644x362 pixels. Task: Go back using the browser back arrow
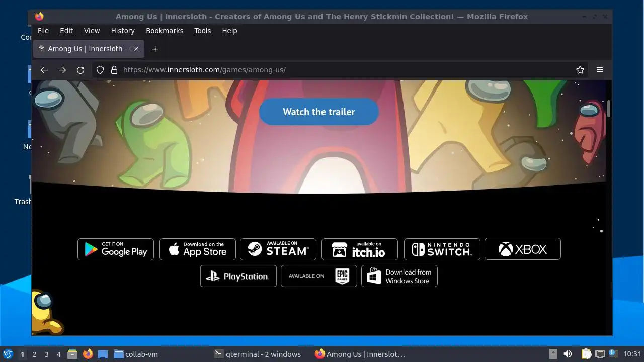[44, 70]
